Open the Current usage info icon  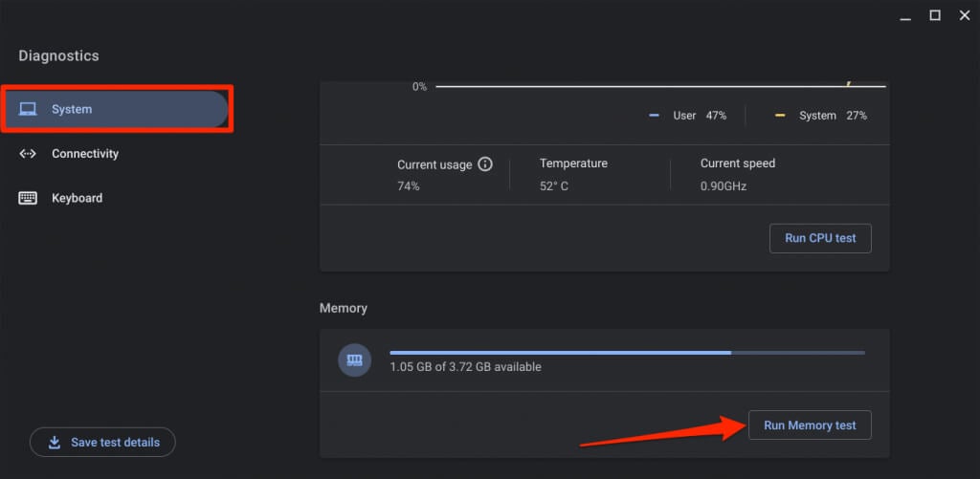pyautogui.click(x=485, y=163)
